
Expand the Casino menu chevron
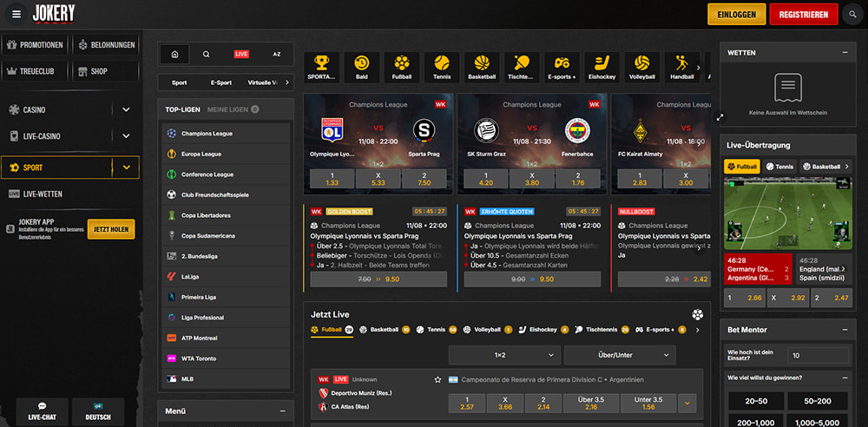[x=126, y=109]
